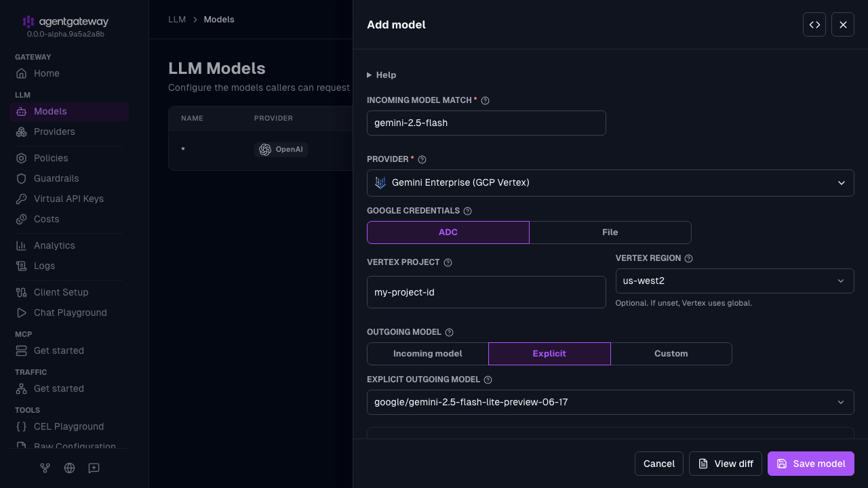The image size is (868, 488).
Task: Click the Virtual API Keys key icon
Action: point(22,199)
